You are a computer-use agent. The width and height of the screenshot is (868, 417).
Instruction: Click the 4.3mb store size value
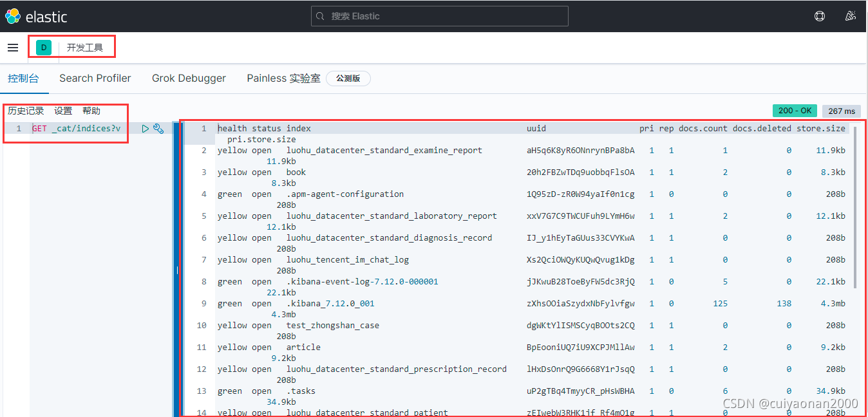833,304
